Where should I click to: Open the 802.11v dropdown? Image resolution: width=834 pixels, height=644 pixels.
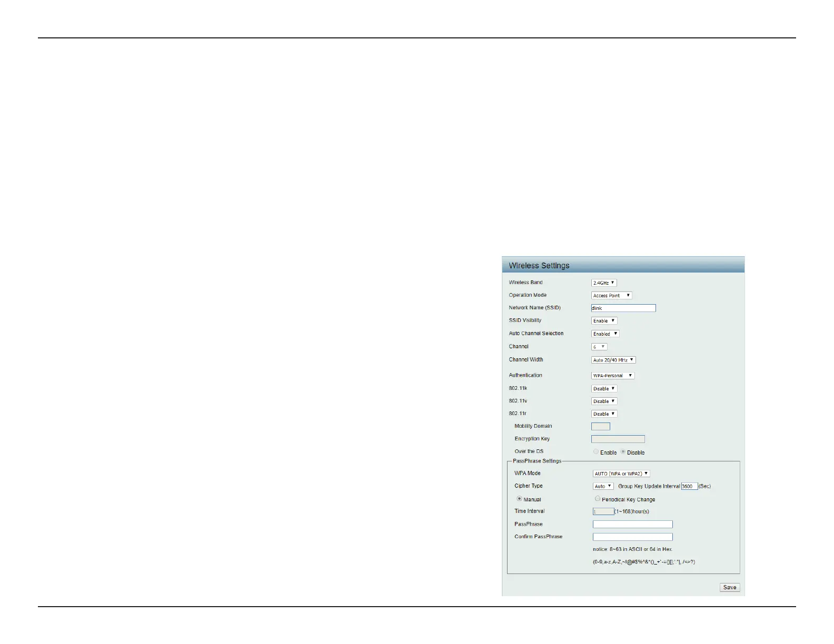[x=604, y=401]
